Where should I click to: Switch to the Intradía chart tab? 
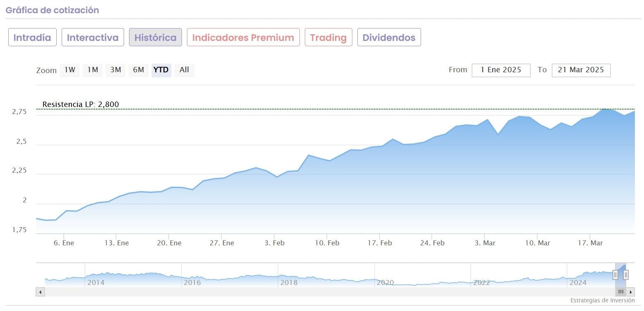[32, 38]
